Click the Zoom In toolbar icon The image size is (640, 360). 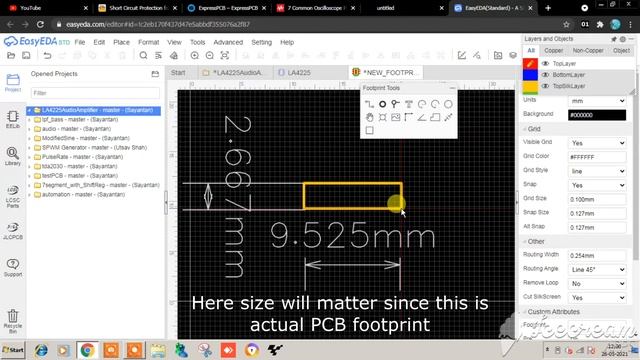pos(195,56)
